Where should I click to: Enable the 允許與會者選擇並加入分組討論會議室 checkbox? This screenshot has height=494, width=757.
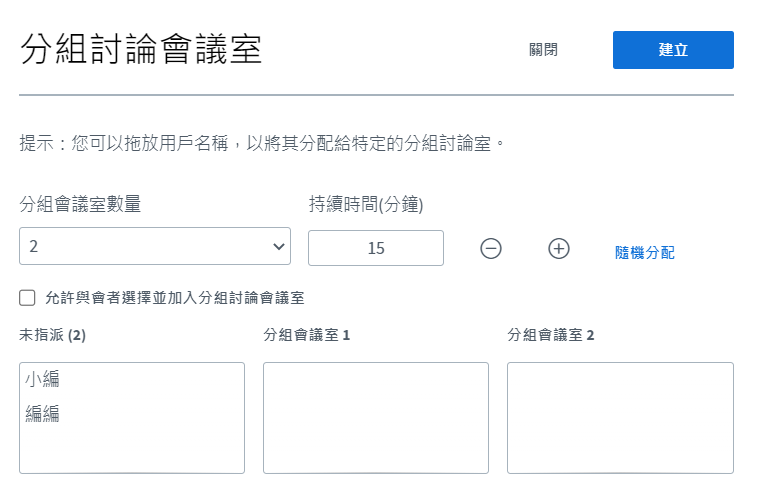27,297
